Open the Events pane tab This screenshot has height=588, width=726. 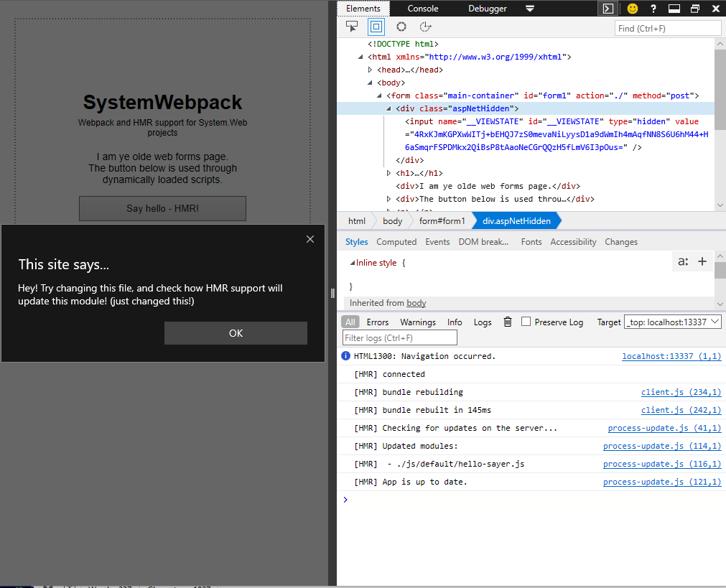pyautogui.click(x=437, y=242)
